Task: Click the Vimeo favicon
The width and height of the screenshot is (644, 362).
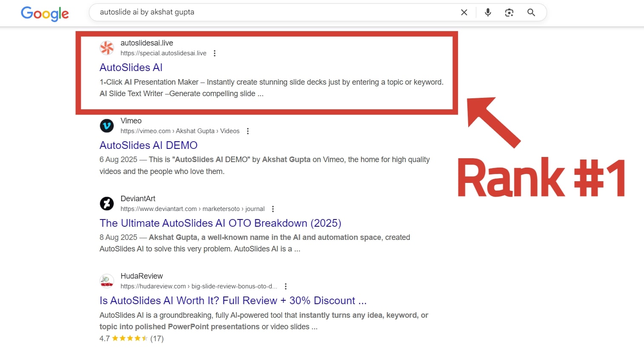Action: coord(107,126)
